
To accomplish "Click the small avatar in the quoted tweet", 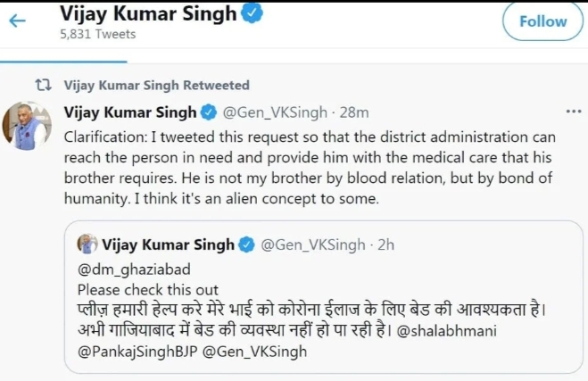I will click(87, 244).
